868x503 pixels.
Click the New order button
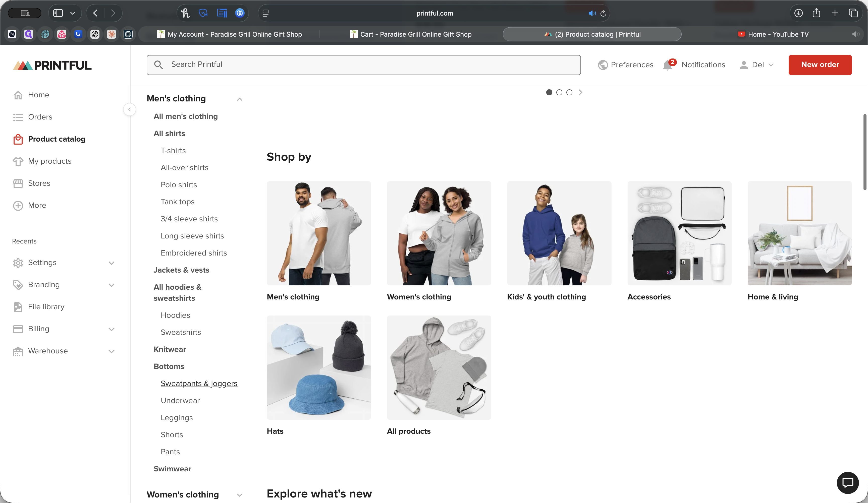click(x=820, y=65)
